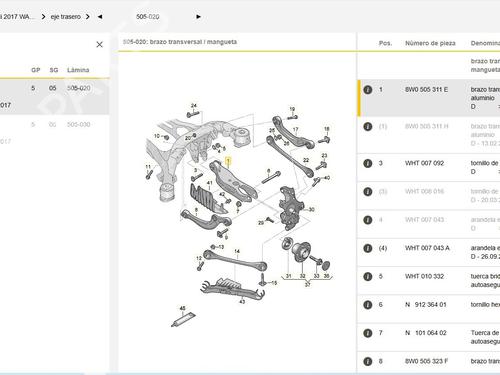
Task: Click callout 11 in diagram
Action: coord(148,167)
